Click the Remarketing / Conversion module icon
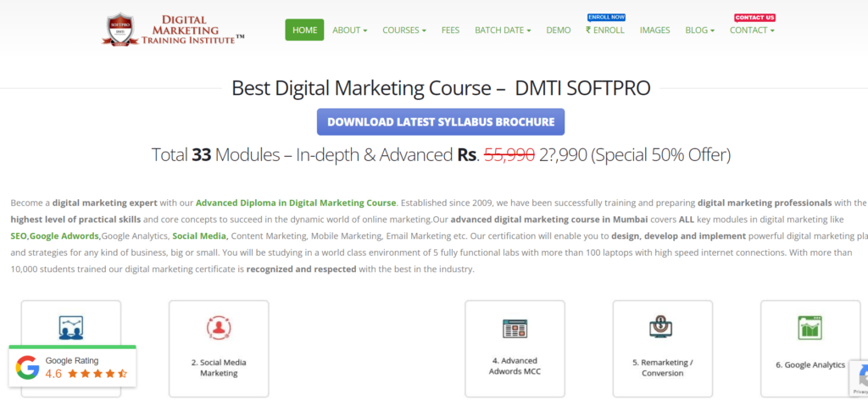The height and width of the screenshot is (400, 868). (663, 327)
